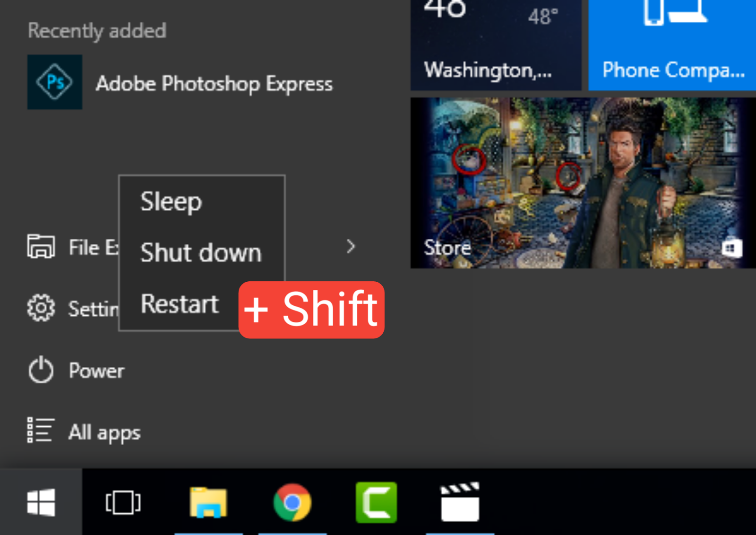The height and width of the screenshot is (535, 756).
Task: Click the Windows Start button
Action: point(41,502)
